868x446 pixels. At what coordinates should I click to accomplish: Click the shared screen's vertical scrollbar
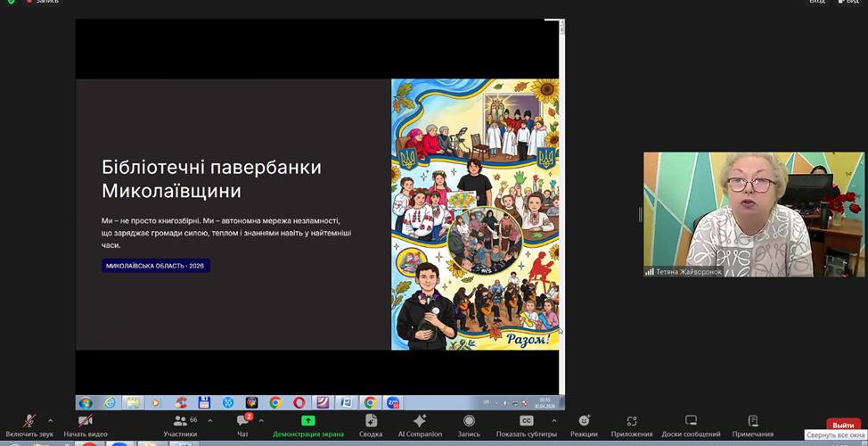tap(561, 207)
